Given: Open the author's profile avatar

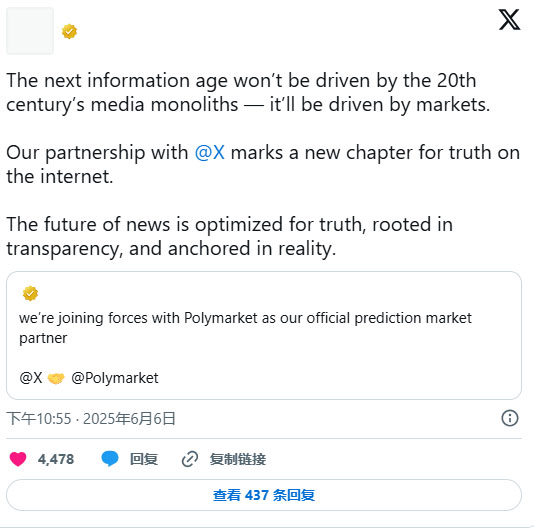Looking at the screenshot, I should [30, 31].
